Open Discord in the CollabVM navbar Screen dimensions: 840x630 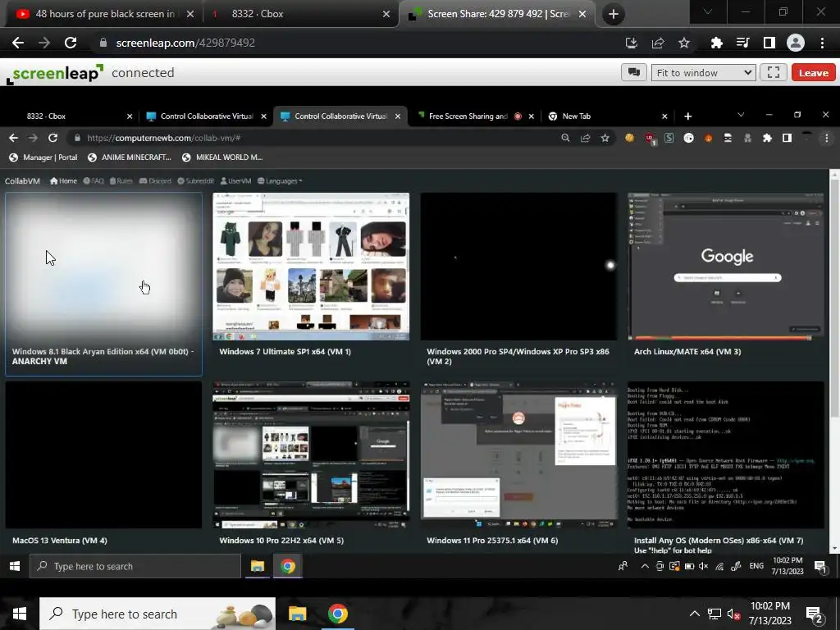pos(155,181)
